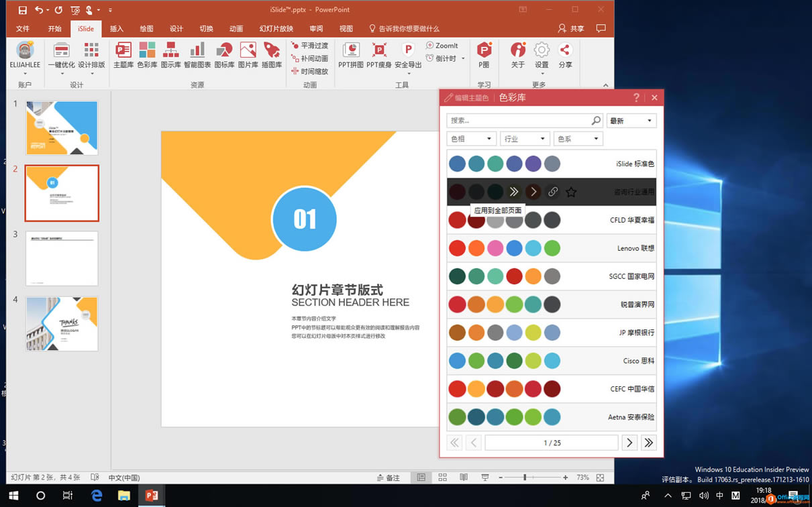
Task: Start PPT瘦身 to compress presentation
Action: (x=378, y=54)
